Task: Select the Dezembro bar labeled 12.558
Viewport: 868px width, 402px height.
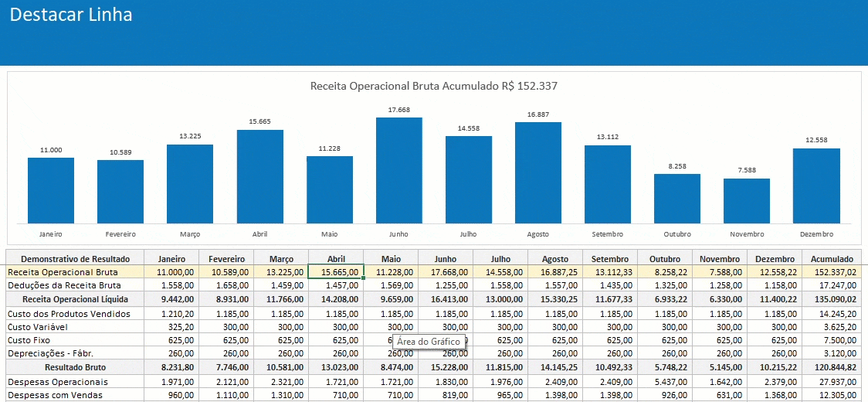Action: pyautogui.click(x=816, y=186)
